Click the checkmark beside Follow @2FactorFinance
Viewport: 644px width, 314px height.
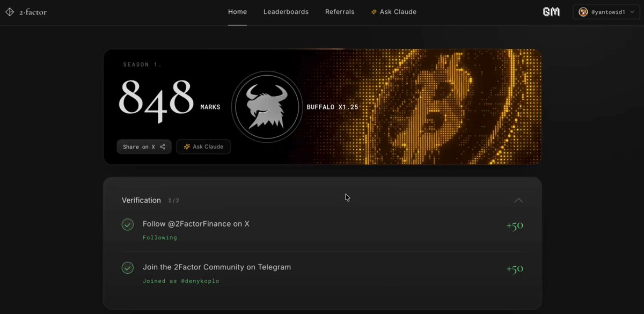128,224
